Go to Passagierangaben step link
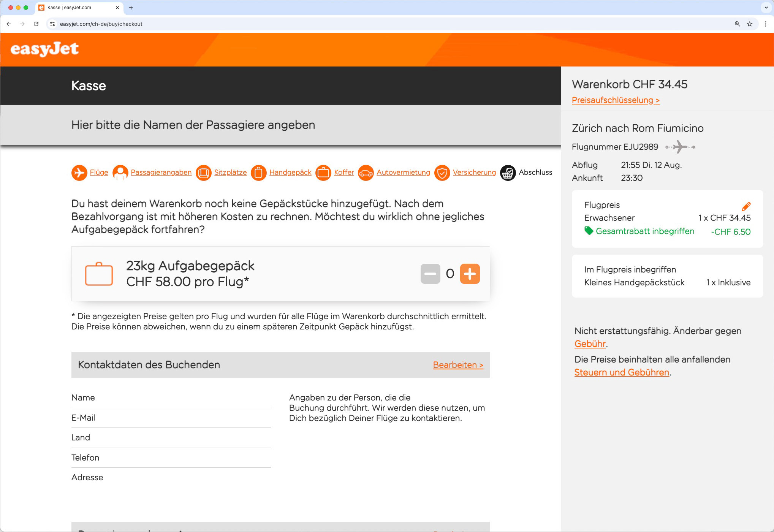The image size is (774, 532). [x=161, y=173]
